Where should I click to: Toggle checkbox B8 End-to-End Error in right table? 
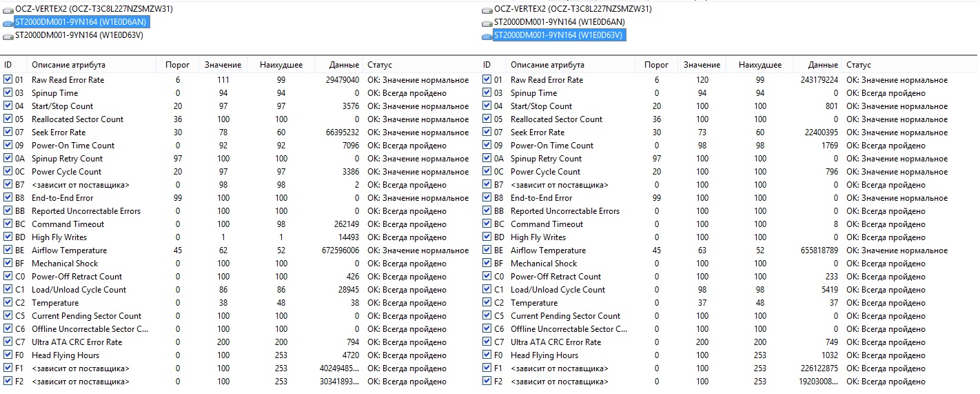(487, 197)
